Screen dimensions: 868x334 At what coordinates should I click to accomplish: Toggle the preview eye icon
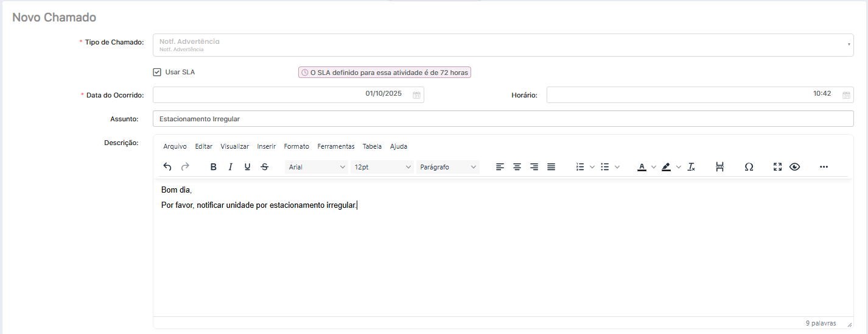click(x=794, y=166)
